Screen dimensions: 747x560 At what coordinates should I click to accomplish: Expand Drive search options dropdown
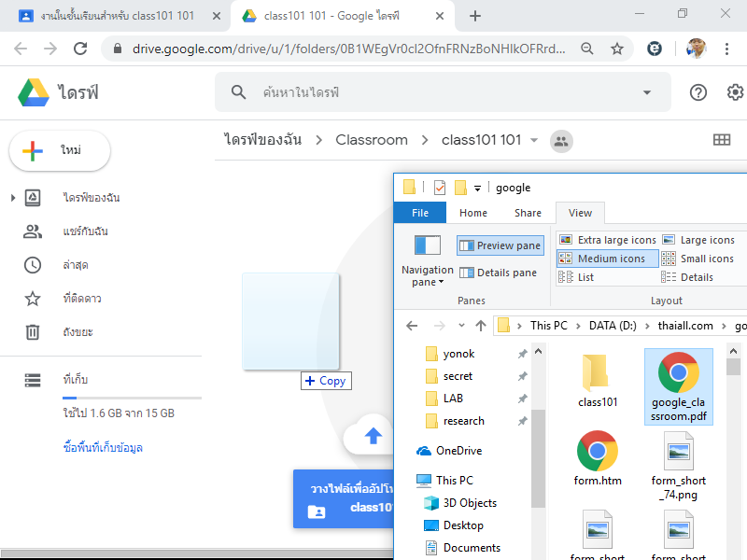tap(646, 92)
